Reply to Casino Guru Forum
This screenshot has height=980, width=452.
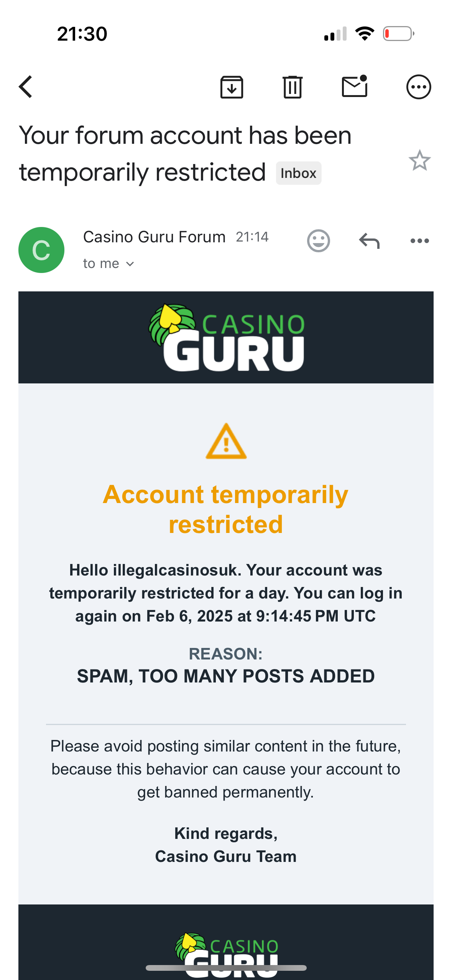(369, 241)
